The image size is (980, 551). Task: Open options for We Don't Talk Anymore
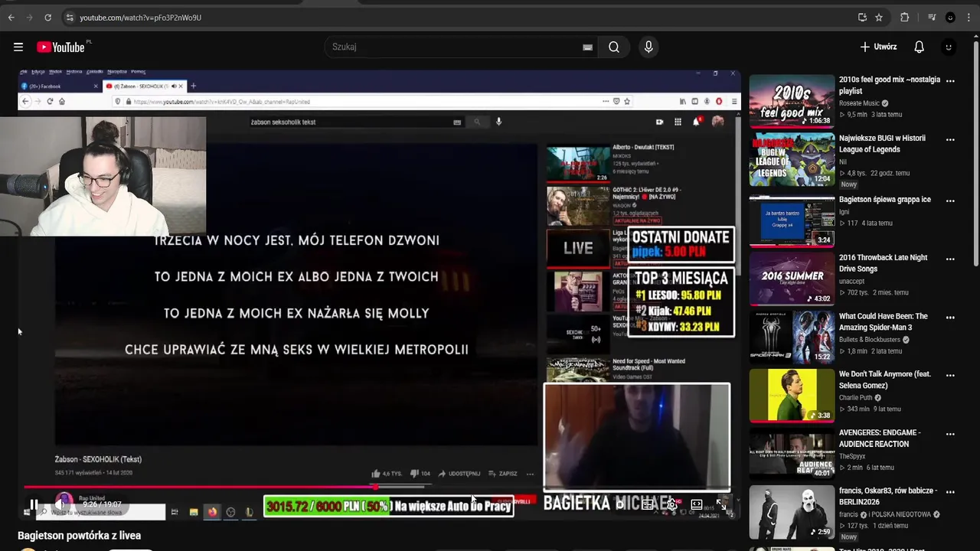(x=950, y=375)
